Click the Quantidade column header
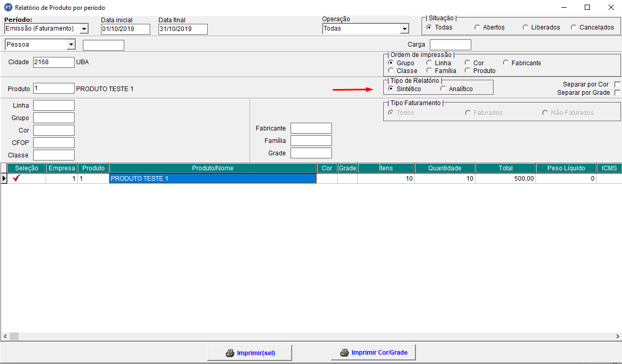 [x=444, y=168]
